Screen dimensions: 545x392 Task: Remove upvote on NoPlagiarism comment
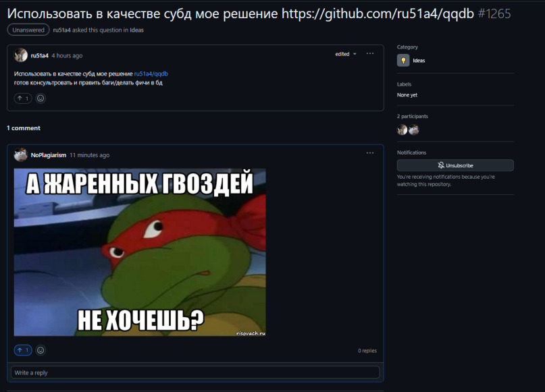23,350
